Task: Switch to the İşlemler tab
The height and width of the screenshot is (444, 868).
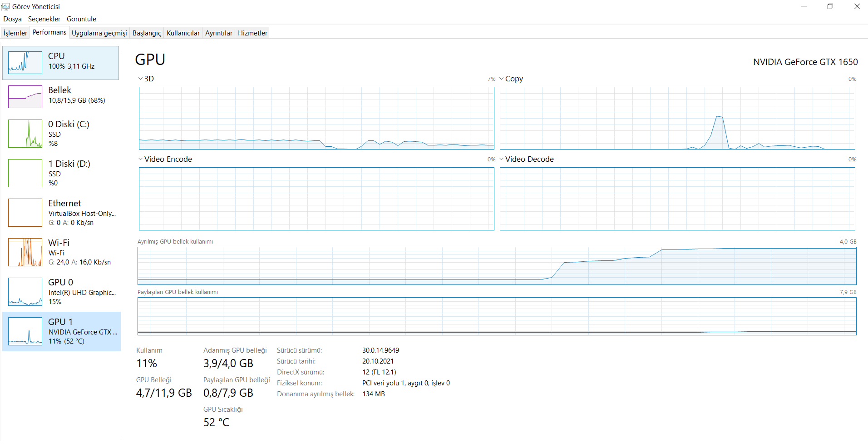Action: pyautogui.click(x=15, y=33)
